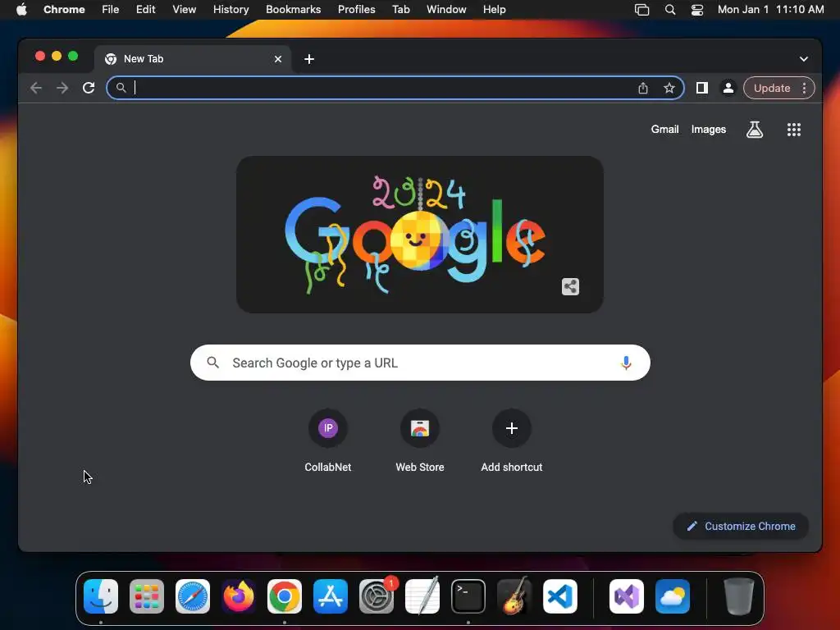The height and width of the screenshot is (630, 840).
Task: Open Chrome's three-dot menu
Action: pyautogui.click(x=804, y=88)
